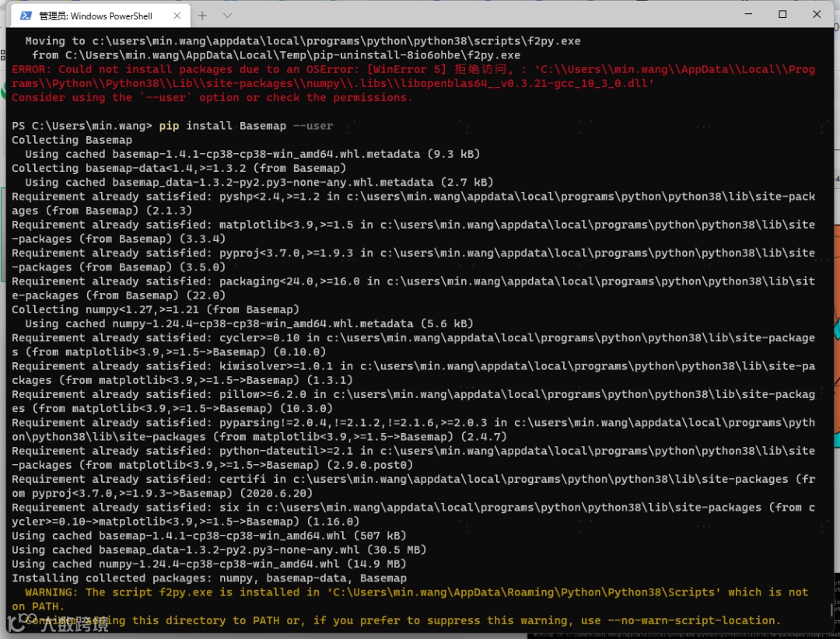Click the 'Using cached basemap_data-1.3.2' 30.5 MB line
The width and height of the screenshot is (840, 639).
(x=219, y=550)
